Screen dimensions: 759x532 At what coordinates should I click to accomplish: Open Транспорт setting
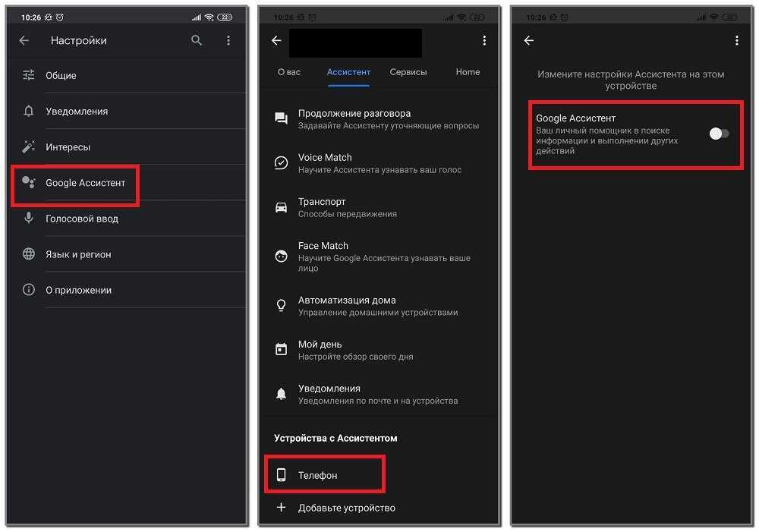tap(379, 207)
